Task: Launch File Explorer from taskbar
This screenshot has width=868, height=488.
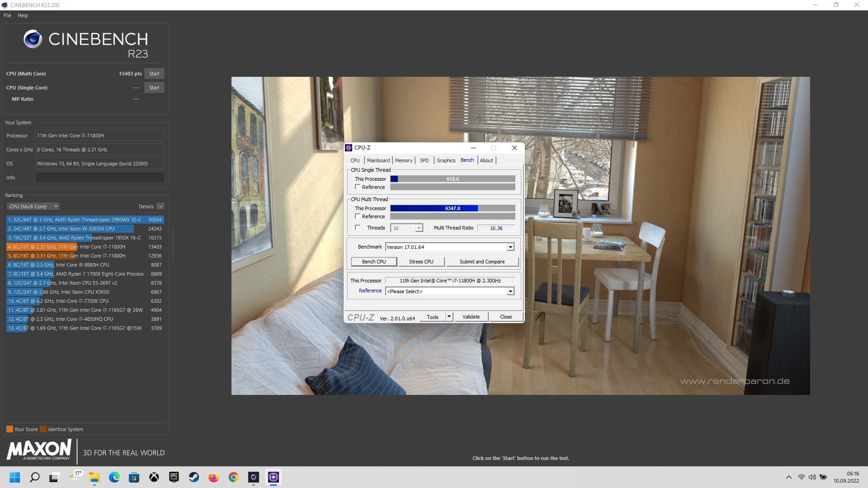Action: click(94, 477)
